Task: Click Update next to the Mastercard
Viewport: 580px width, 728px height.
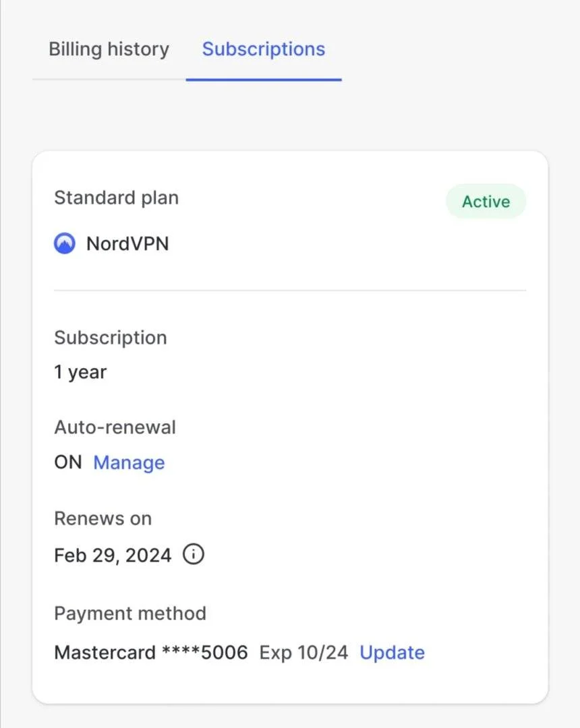Action: tap(392, 653)
